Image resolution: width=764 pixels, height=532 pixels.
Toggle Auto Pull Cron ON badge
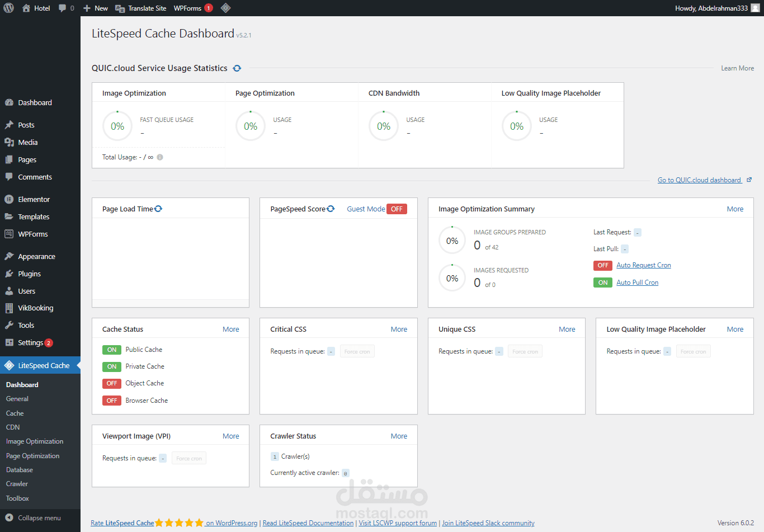pos(603,283)
